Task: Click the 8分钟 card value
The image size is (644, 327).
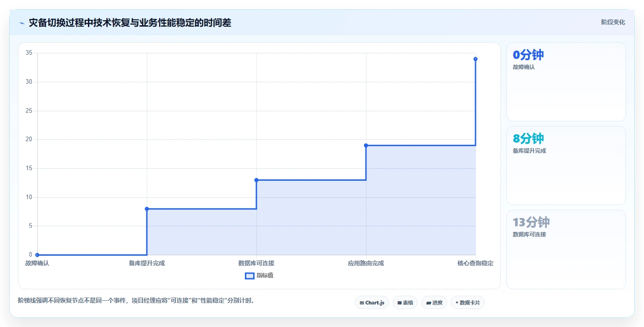Action: (x=528, y=138)
